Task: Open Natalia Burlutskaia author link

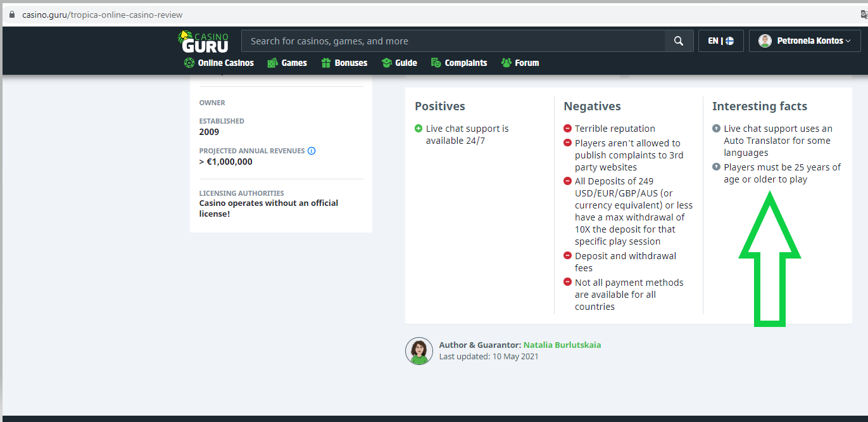Action: click(x=562, y=345)
